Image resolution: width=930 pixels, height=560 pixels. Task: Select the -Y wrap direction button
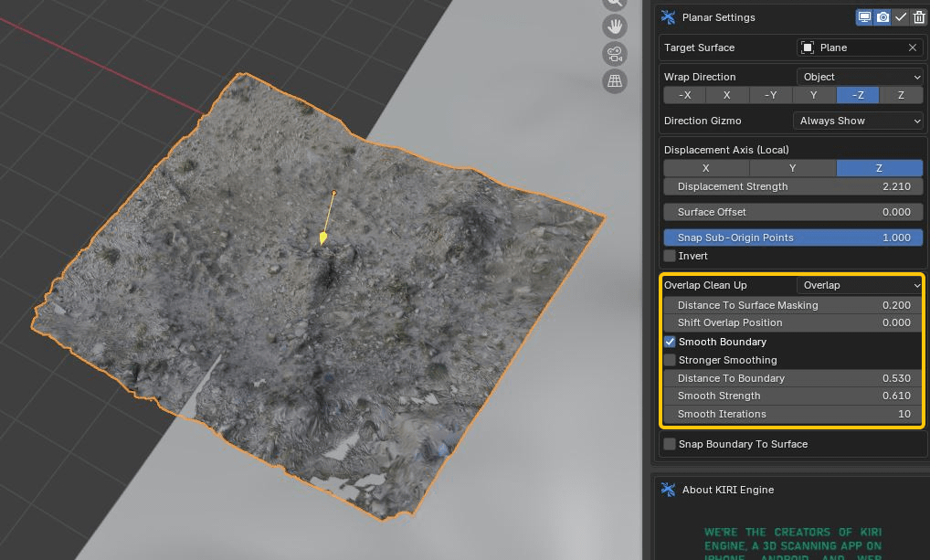click(x=771, y=95)
